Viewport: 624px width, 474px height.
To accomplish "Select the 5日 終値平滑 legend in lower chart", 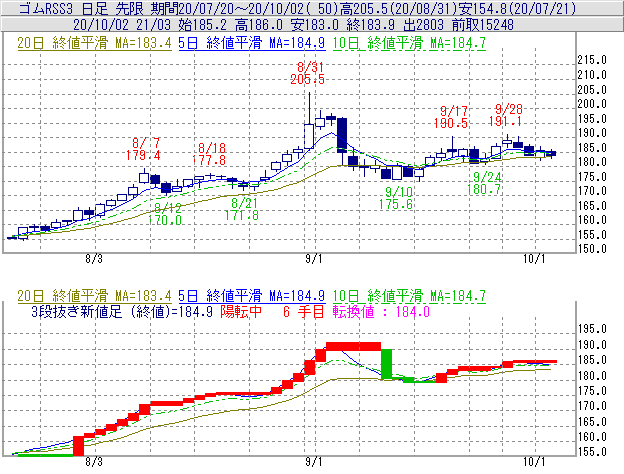I will pyautogui.click(x=252, y=296).
